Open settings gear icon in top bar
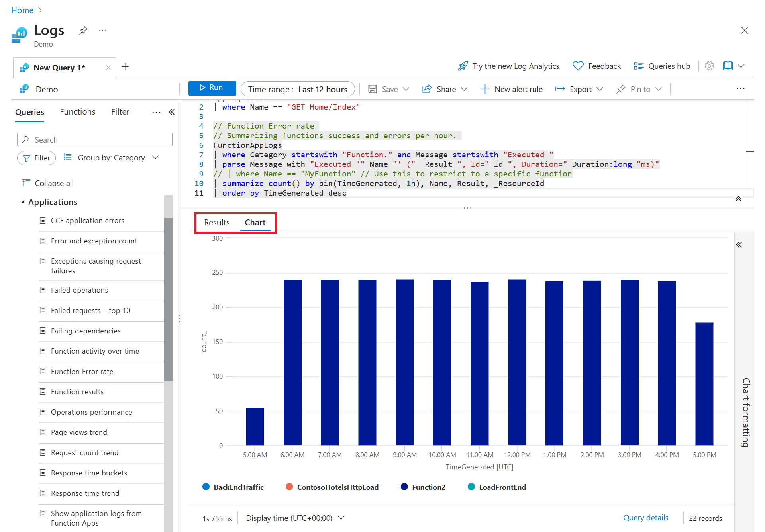Image resolution: width=765 pixels, height=532 pixels. pos(709,66)
